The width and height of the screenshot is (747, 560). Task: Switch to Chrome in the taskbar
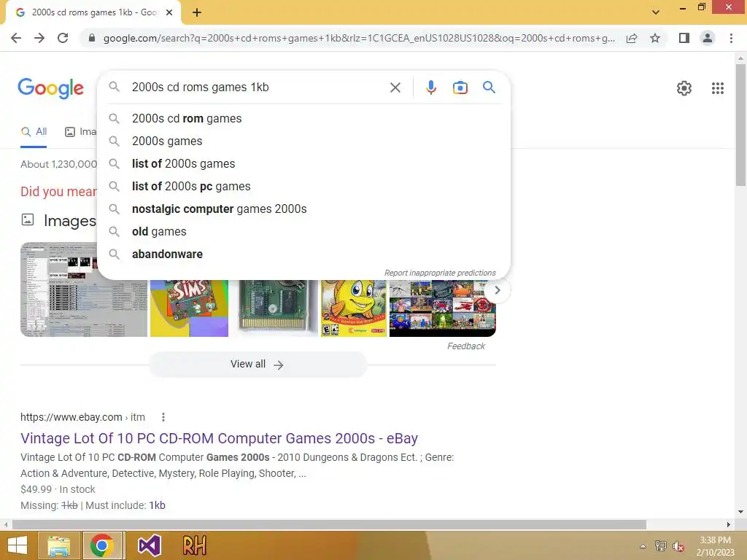tap(102, 545)
